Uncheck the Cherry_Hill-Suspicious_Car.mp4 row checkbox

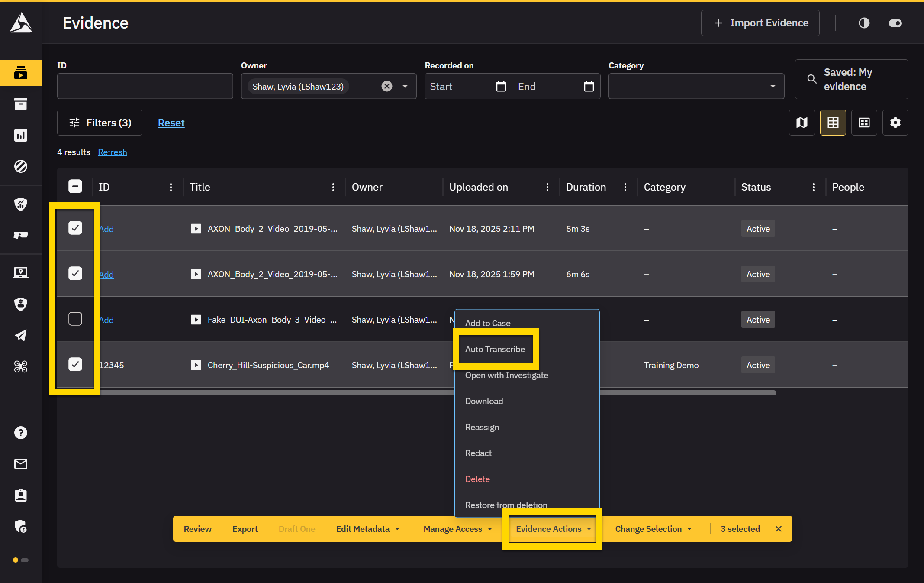coord(75,364)
